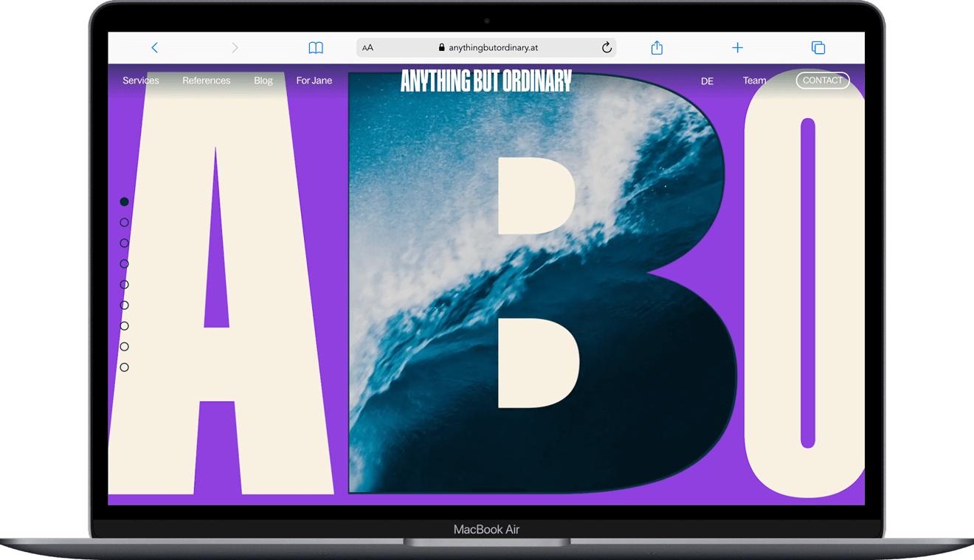Click the Safari forward arrow
Viewport: 974px width, 560px height.
coord(235,48)
